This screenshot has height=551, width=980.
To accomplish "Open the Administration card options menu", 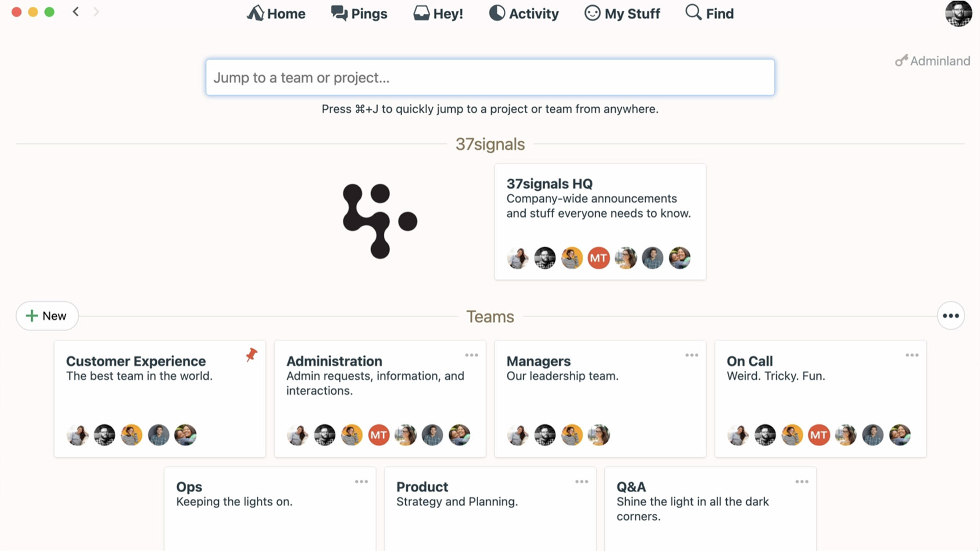I will tap(472, 355).
